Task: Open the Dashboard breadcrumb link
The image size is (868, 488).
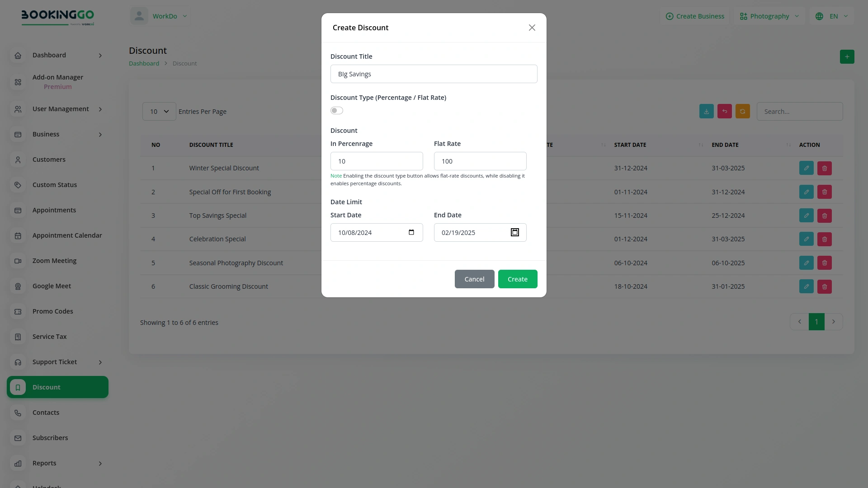Action: (144, 63)
